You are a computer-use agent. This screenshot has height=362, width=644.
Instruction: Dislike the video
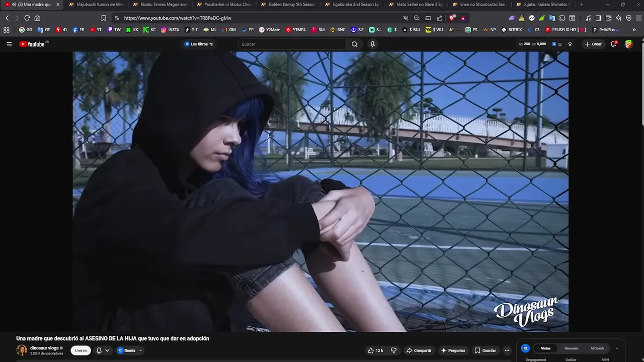[x=394, y=350]
